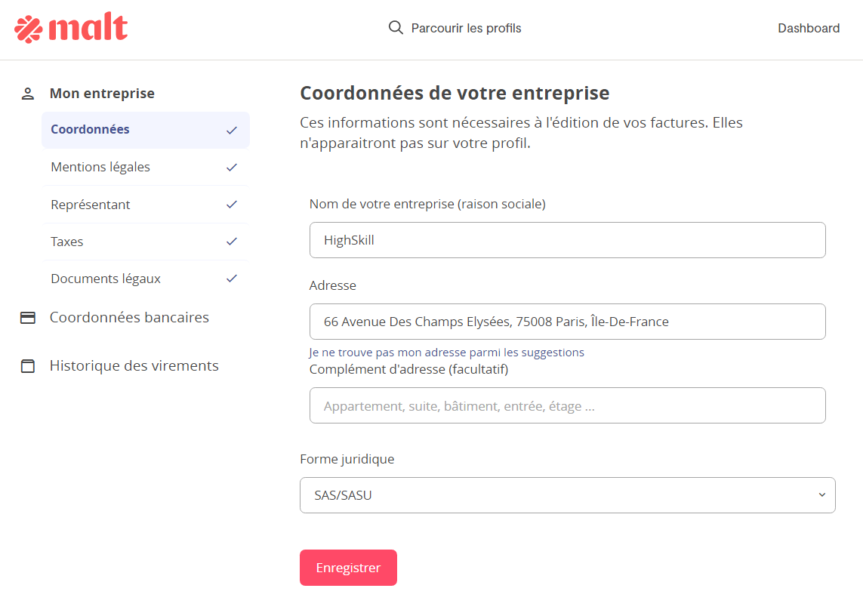Click the credit card icon for Coordonnées bancaires
The image size is (863, 616).
[27, 318]
